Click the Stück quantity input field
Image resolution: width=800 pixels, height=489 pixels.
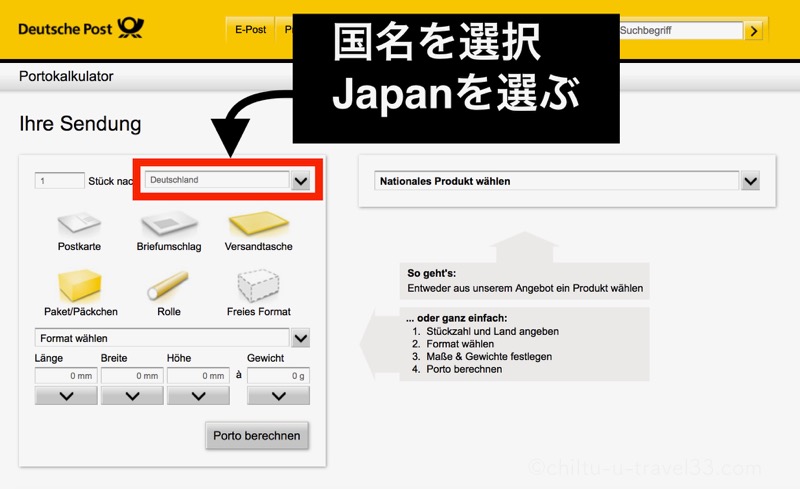coord(60,181)
